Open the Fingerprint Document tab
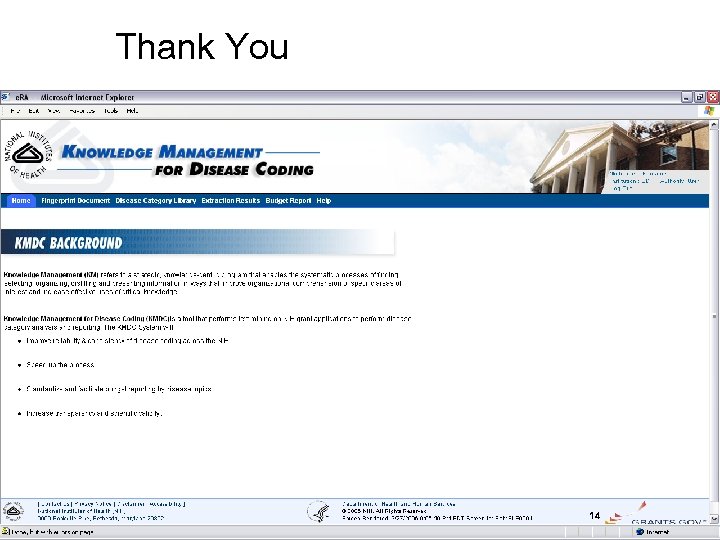The width and height of the screenshot is (720, 540). pyautogui.click(x=75, y=201)
